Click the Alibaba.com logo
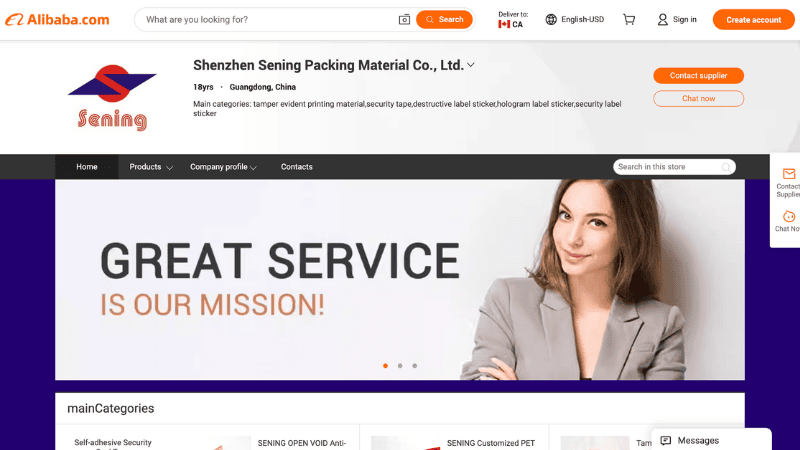 (x=57, y=20)
